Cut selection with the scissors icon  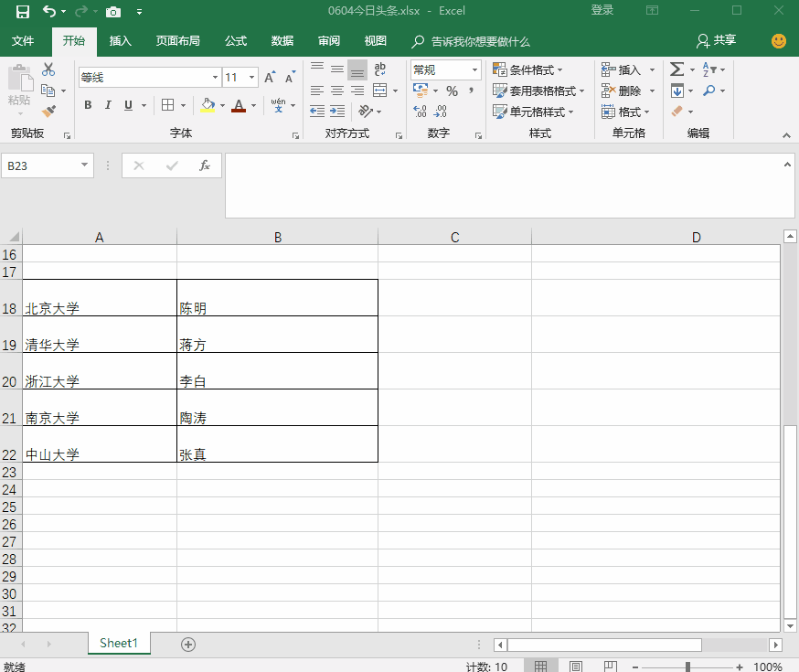coord(48,69)
